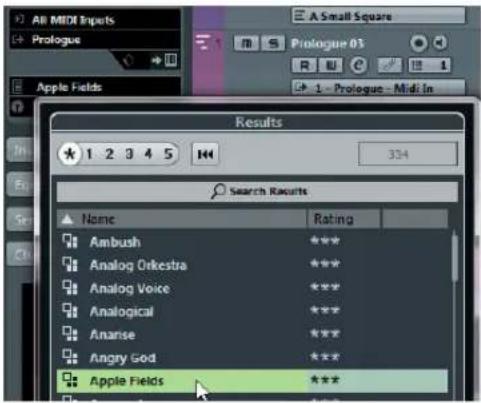Set the star rating of Analog Voice

pyautogui.click(x=325, y=287)
